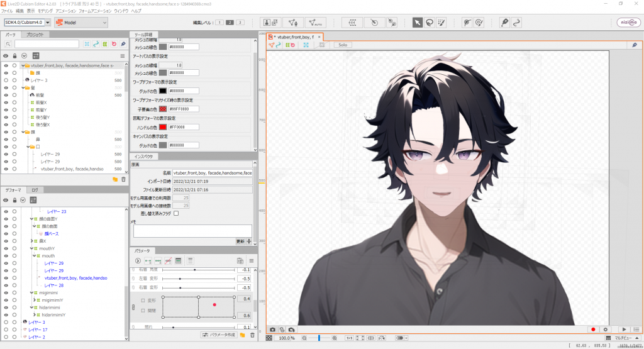The width and height of the screenshot is (644, 349).
Task: Click the trash icon in parameter panel
Action: [x=252, y=335]
